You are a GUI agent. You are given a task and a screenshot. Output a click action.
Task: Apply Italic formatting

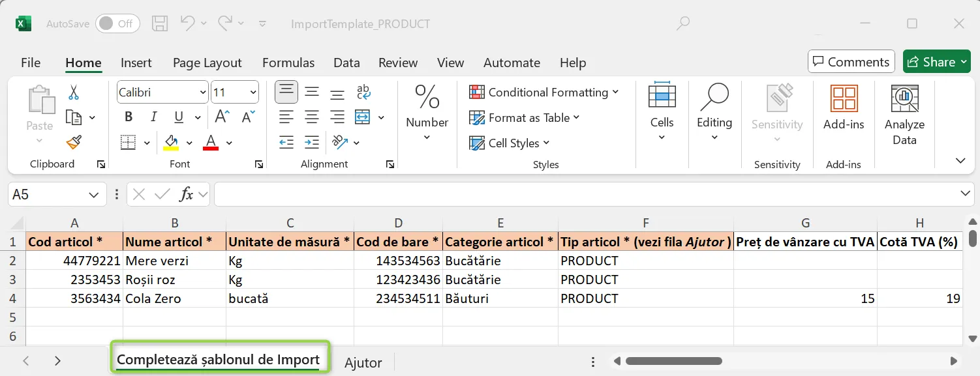tap(154, 117)
